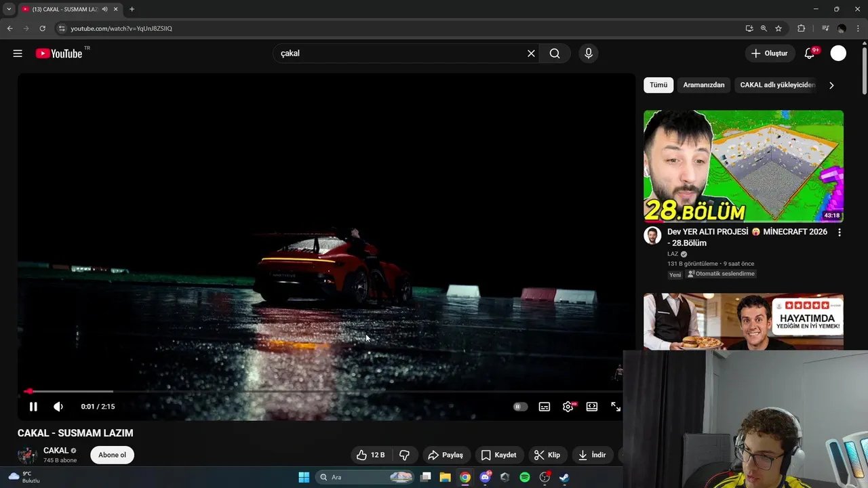868x488 pixels.
Task: Submit search with magnifier button
Action: [x=555, y=54]
